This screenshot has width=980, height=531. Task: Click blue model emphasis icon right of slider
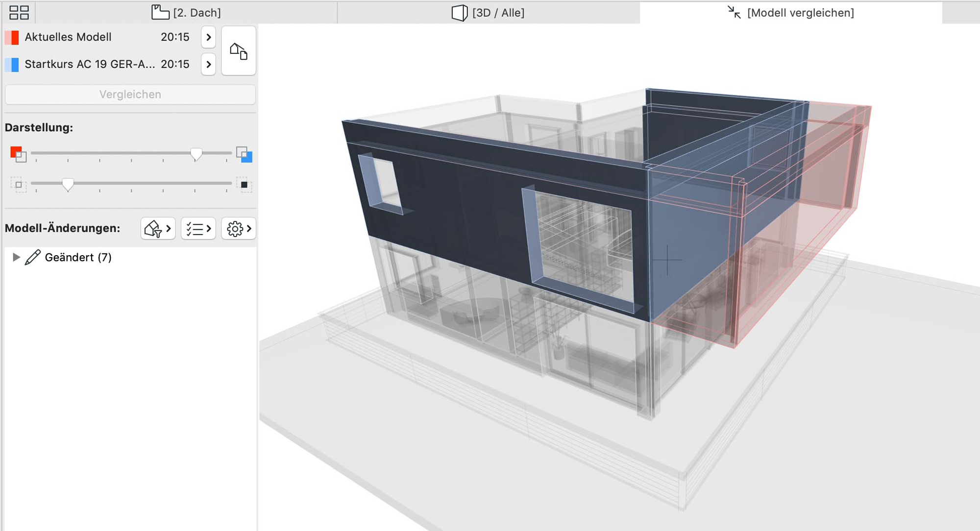(x=244, y=154)
